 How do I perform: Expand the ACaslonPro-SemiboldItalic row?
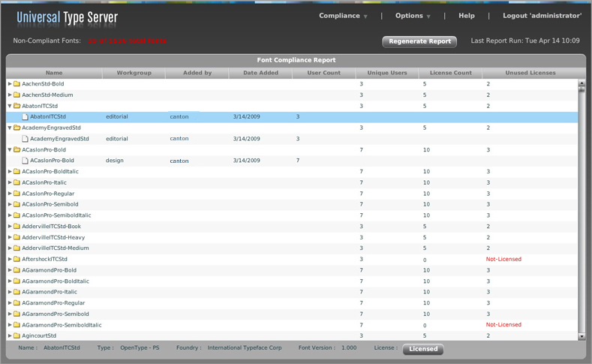coord(10,215)
